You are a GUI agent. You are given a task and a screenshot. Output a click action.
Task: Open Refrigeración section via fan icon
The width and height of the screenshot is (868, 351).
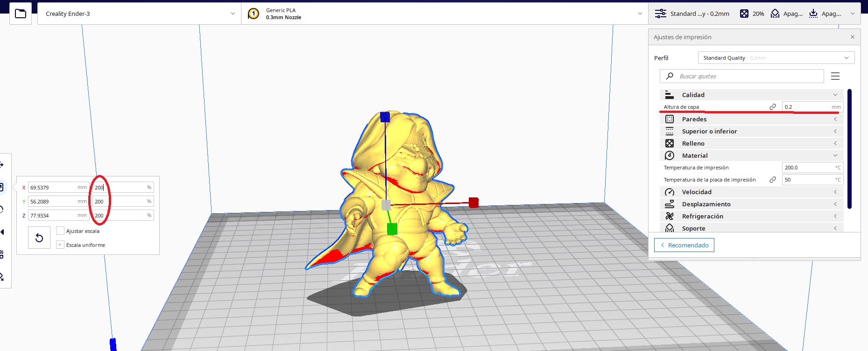point(670,216)
